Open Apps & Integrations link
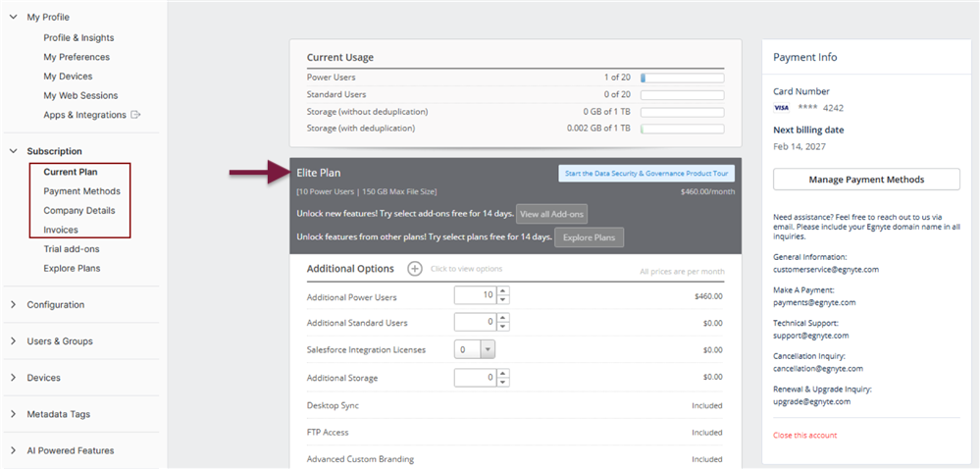Viewport: 980px width, 469px height. click(x=84, y=115)
